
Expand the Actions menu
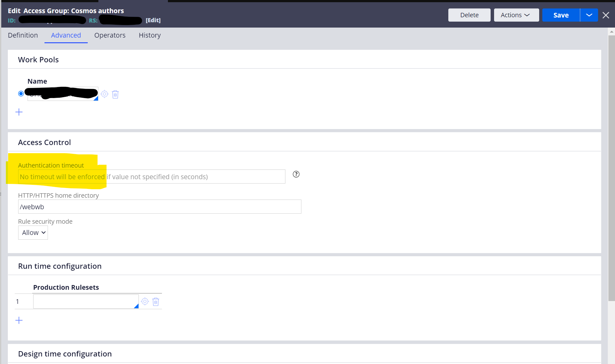516,15
